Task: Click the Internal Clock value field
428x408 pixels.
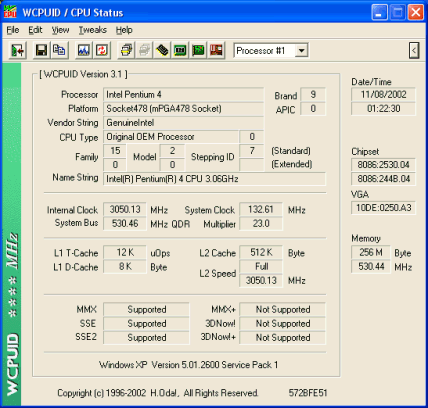Action: pos(125,210)
